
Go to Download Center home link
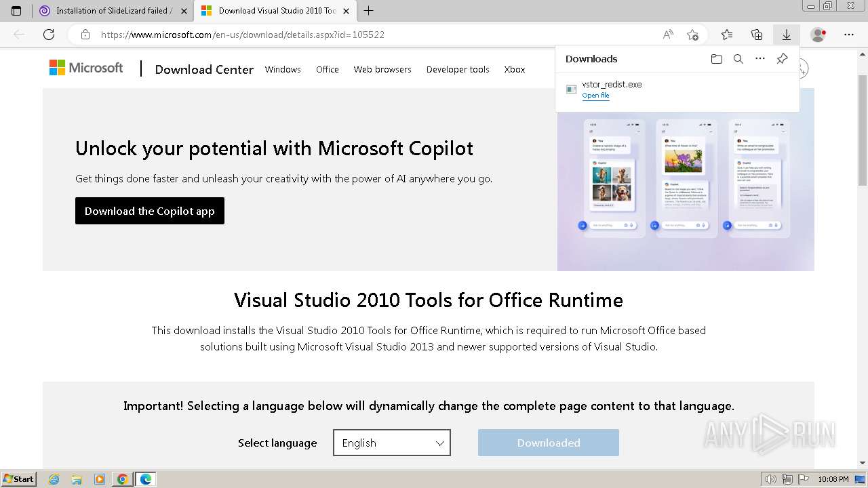coord(204,70)
